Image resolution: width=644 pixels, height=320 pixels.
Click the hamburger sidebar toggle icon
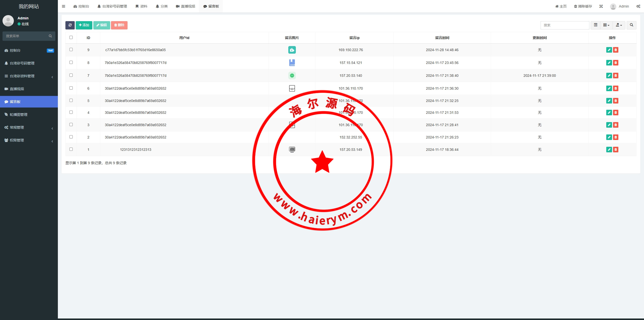pyautogui.click(x=64, y=6)
